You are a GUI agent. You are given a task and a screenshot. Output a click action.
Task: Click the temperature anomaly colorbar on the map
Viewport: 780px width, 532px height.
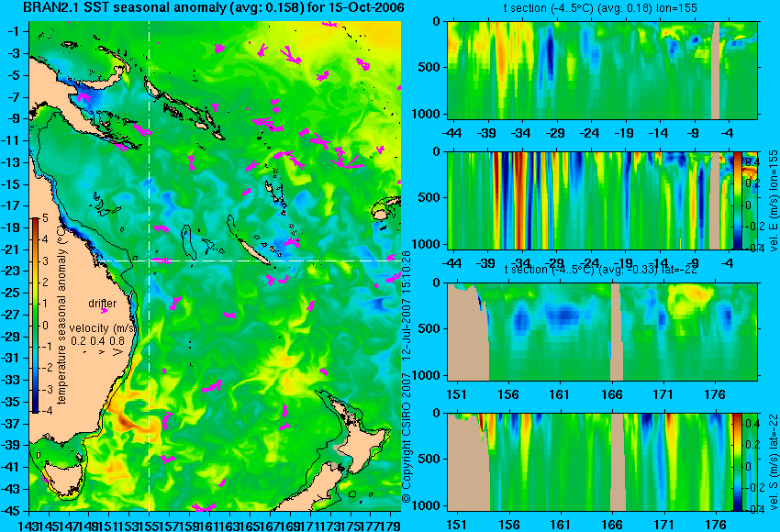click(36, 315)
